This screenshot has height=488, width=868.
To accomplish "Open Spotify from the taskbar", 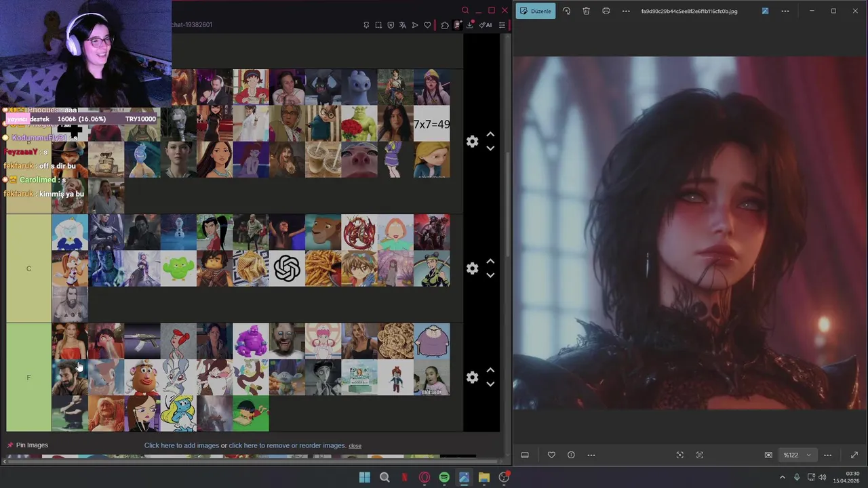I will coord(444,477).
